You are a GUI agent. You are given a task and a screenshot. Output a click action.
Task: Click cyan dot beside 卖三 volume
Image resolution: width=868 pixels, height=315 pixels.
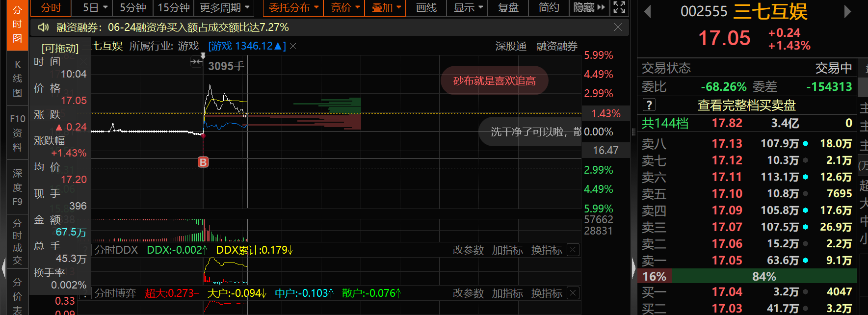tap(805, 227)
